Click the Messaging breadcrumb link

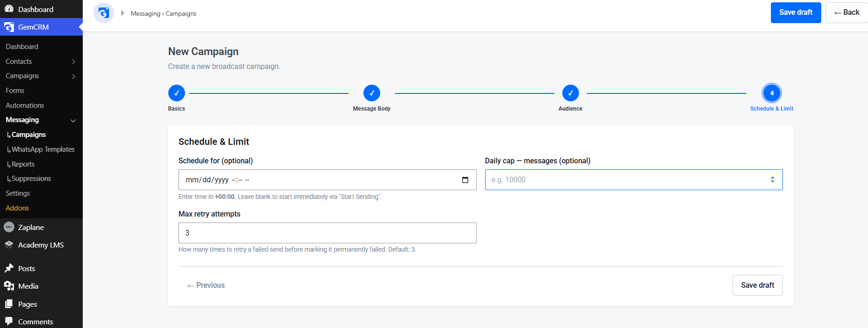pos(145,13)
